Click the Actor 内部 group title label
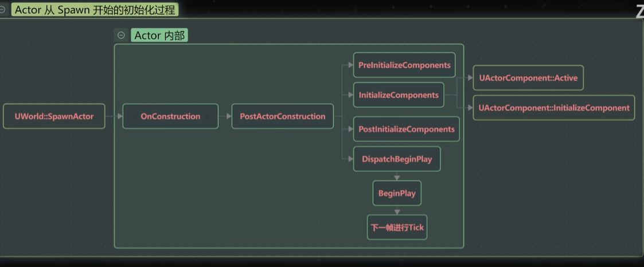Viewport: 644px width, 267px height. click(x=159, y=36)
